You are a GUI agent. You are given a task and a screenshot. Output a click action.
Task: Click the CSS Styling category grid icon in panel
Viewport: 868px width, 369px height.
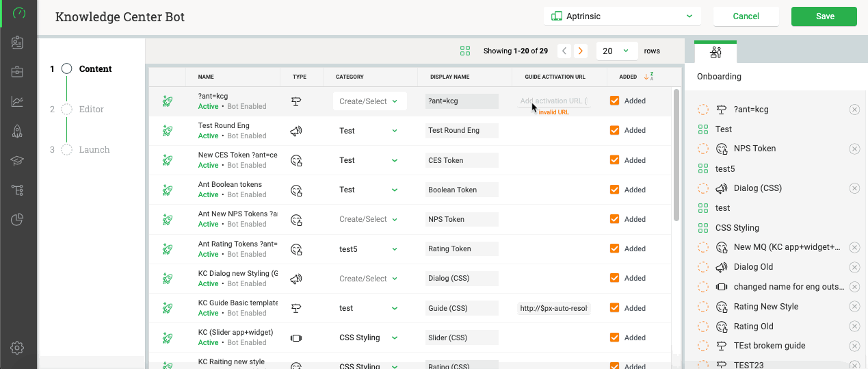(702, 228)
